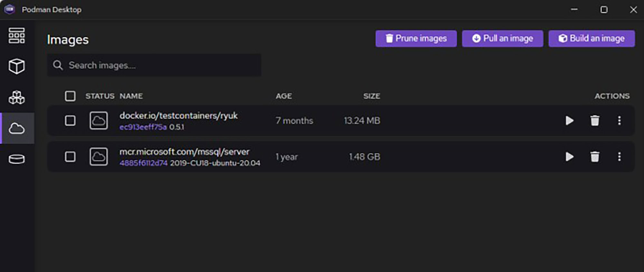Click the magnifier icon in search box

pyautogui.click(x=58, y=65)
